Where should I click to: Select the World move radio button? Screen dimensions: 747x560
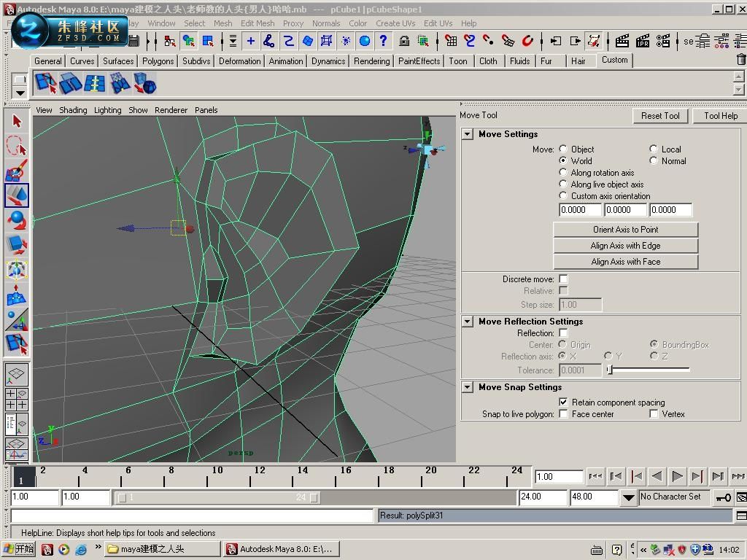(563, 160)
